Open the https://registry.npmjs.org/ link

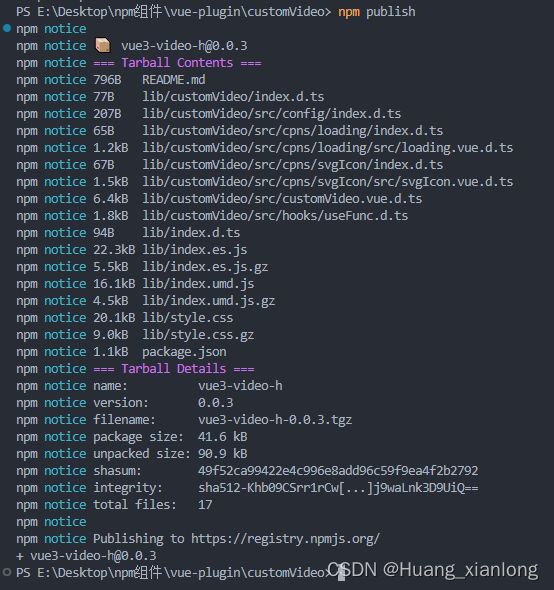click(x=286, y=539)
